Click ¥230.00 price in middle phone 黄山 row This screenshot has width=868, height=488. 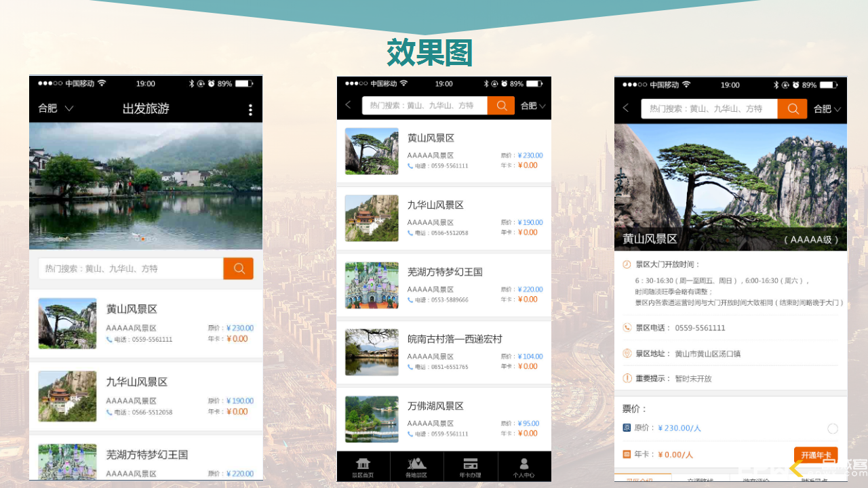pos(530,155)
